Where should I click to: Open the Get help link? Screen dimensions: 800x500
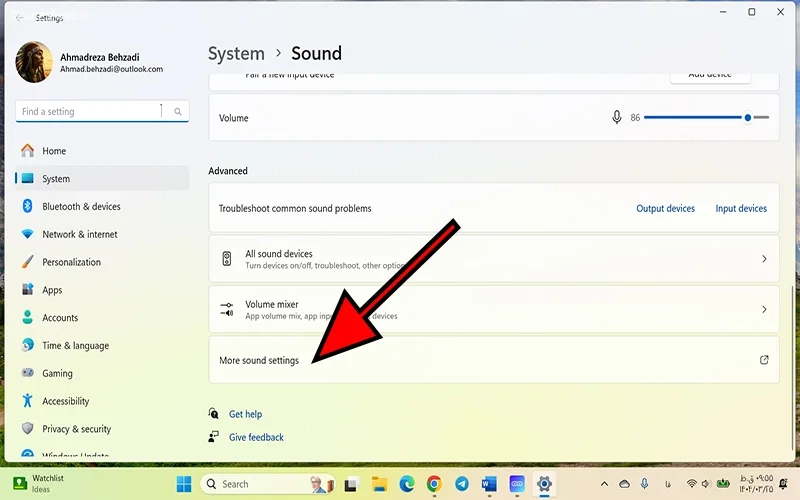pyautogui.click(x=245, y=414)
